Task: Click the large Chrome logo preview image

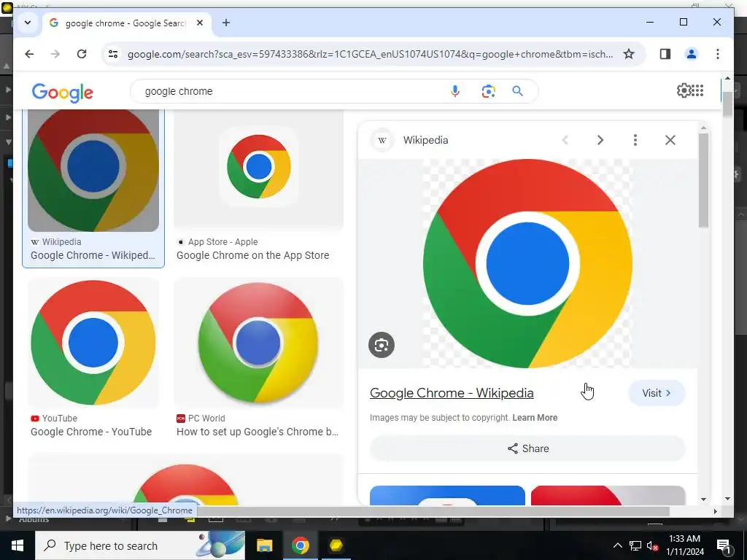Action: click(x=527, y=263)
